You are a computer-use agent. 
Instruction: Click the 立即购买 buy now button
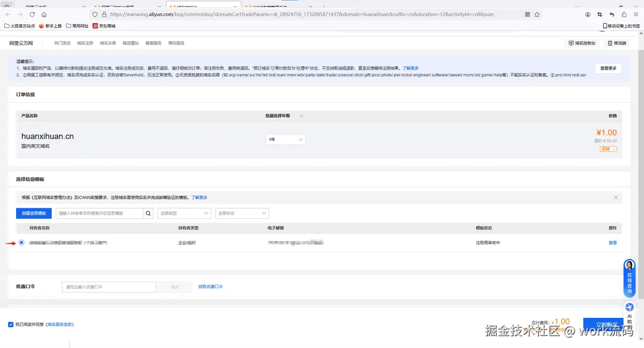603,325
